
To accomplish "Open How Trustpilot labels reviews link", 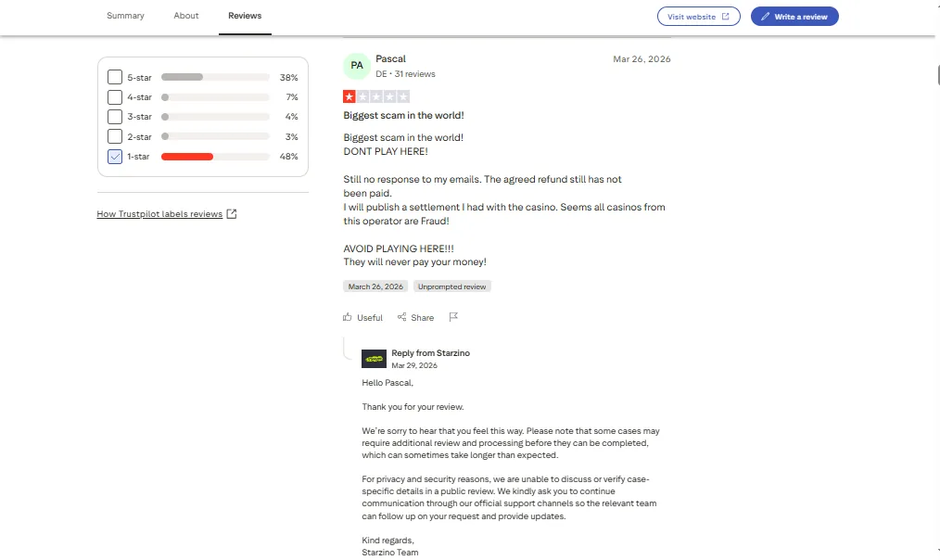I will (159, 214).
